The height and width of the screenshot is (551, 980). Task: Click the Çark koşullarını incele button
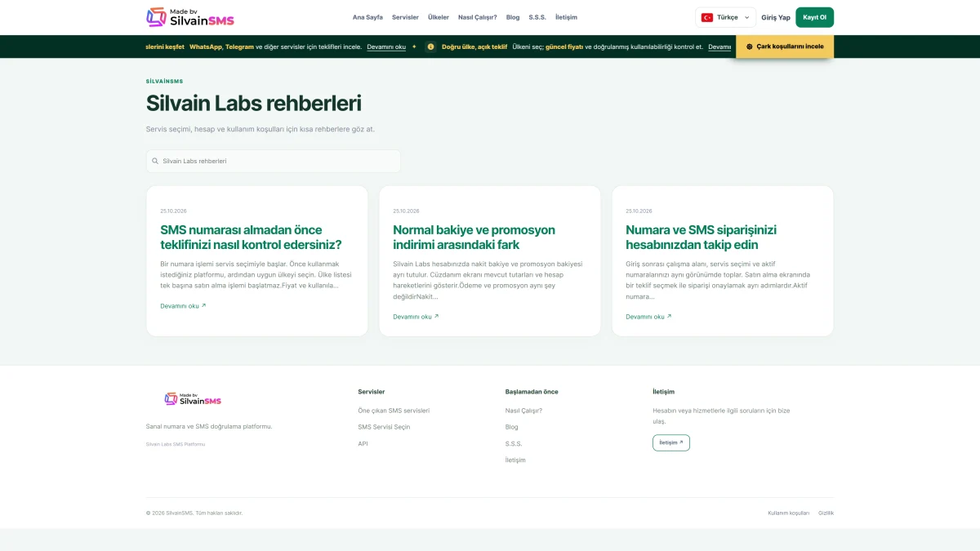point(785,47)
